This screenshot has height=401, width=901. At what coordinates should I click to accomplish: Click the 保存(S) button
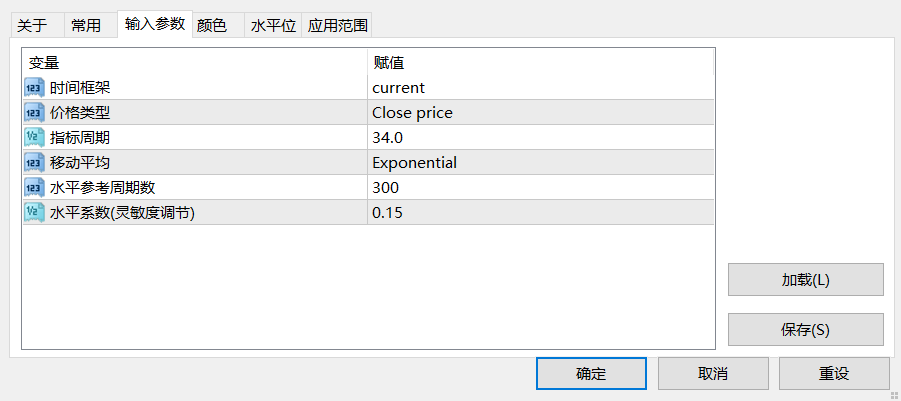(x=806, y=330)
